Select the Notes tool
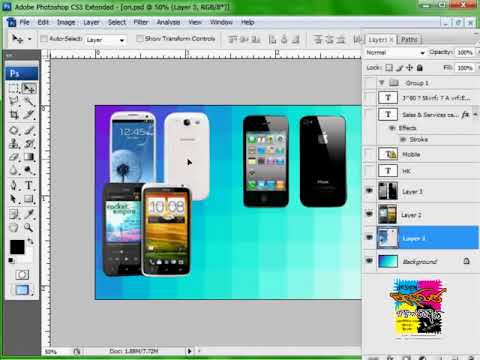 click(13, 214)
